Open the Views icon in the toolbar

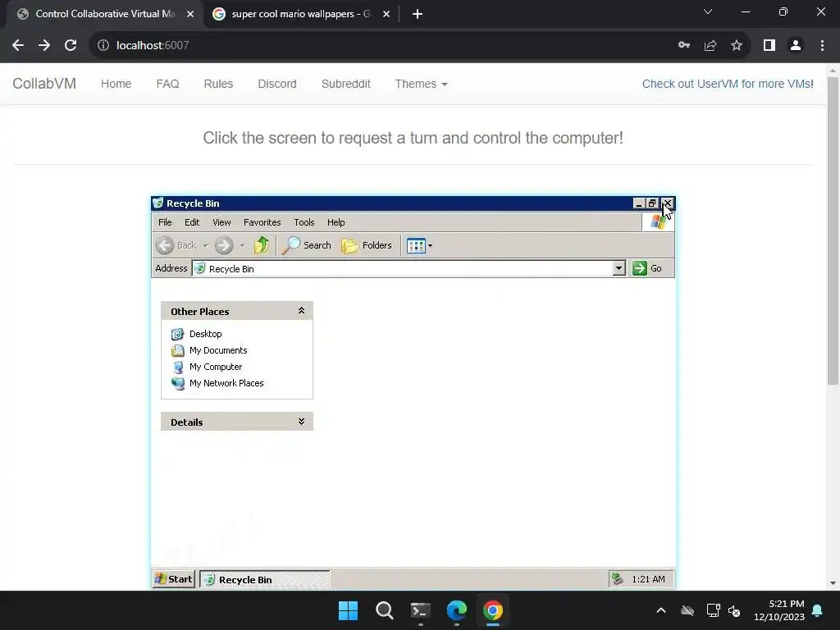(x=416, y=246)
